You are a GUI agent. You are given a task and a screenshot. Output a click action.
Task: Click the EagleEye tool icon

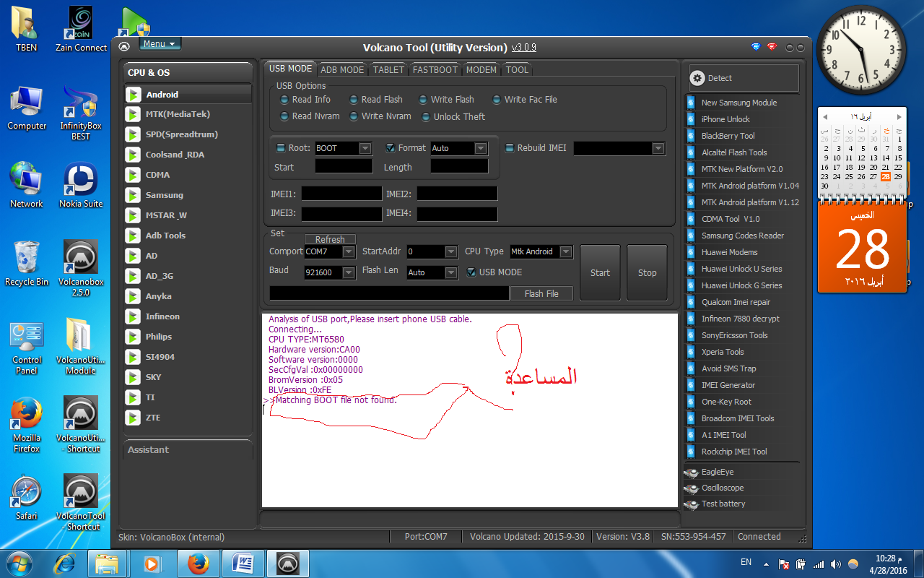(x=690, y=473)
